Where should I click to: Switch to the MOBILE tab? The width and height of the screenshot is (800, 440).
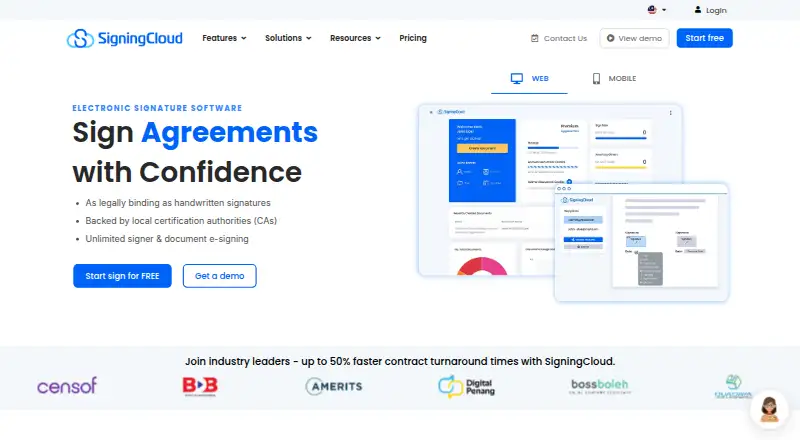(x=614, y=79)
